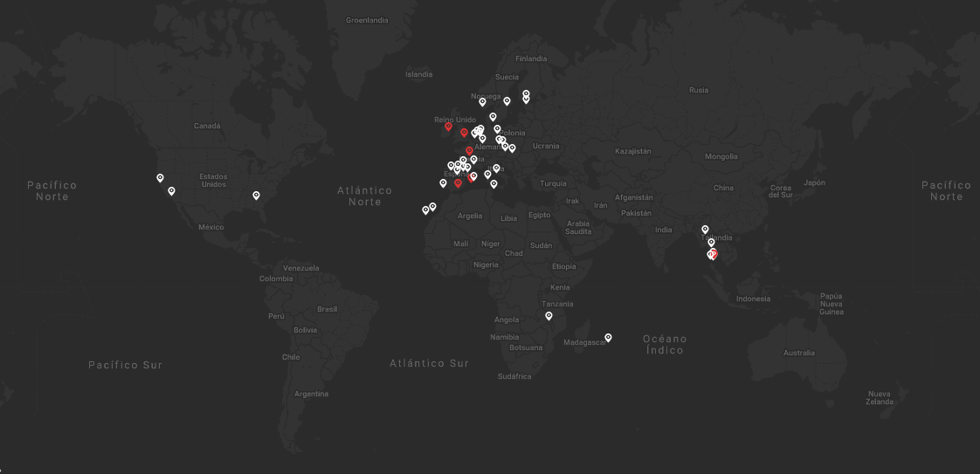This screenshot has width=980, height=474.
Task: Click the red marker over Ireland
Action: click(449, 127)
